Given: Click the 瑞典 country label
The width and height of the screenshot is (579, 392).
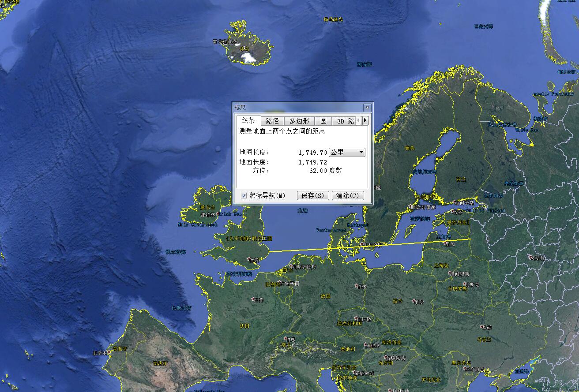Looking at the screenshot, I should (410, 148).
